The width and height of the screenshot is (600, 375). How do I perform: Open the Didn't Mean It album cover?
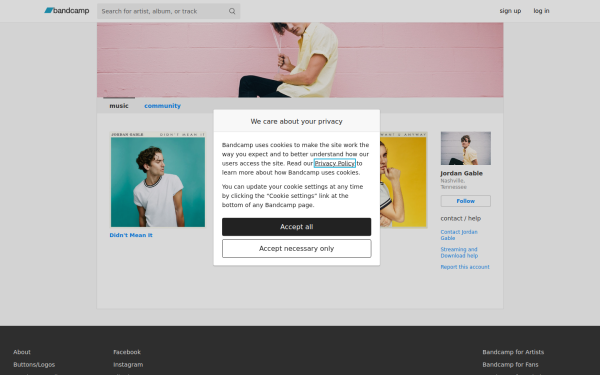(158, 179)
